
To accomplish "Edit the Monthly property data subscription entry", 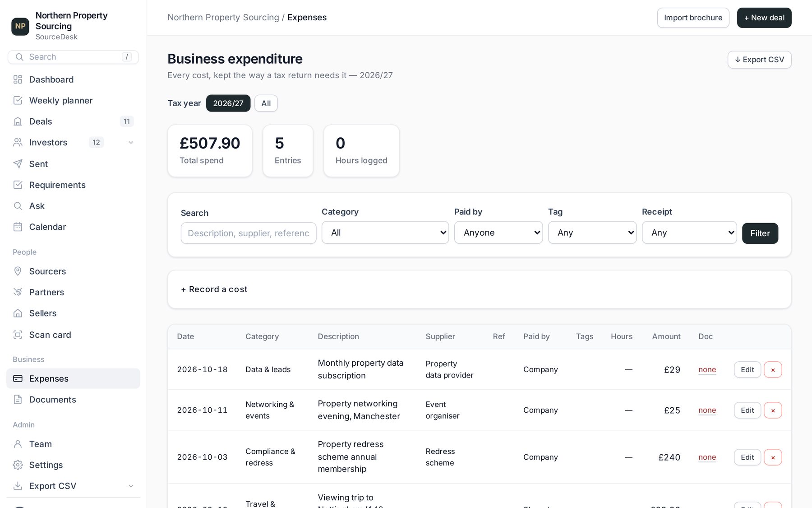I will [747, 369].
